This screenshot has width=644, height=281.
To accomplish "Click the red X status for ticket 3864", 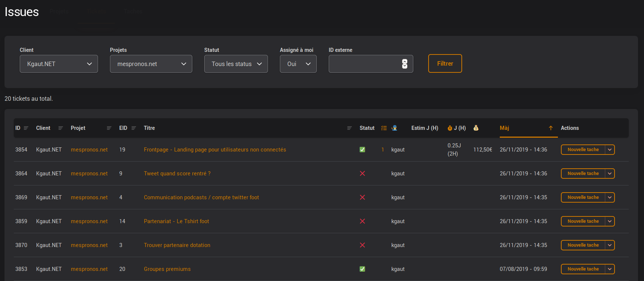I will 362,174.
